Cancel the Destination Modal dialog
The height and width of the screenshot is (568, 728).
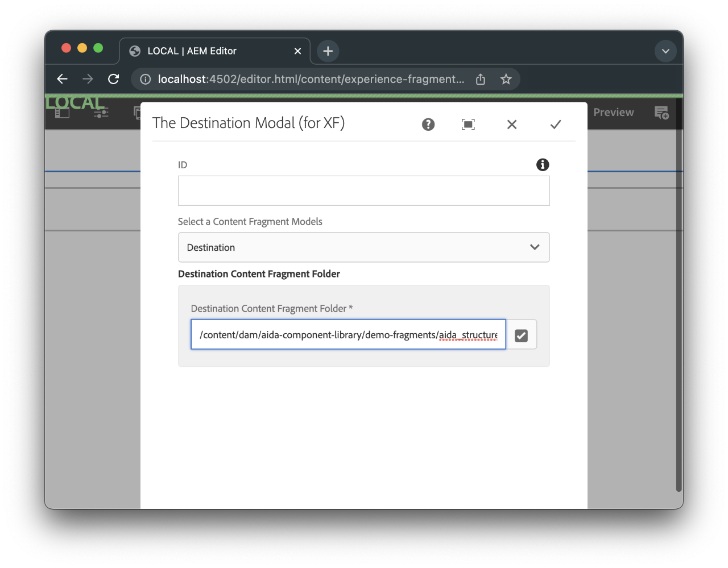512,125
